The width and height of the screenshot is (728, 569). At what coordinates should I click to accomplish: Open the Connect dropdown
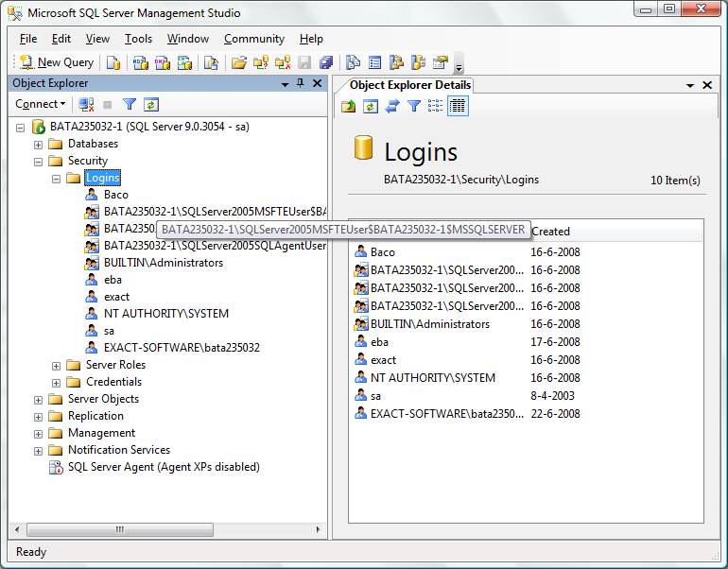[x=41, y=104]
